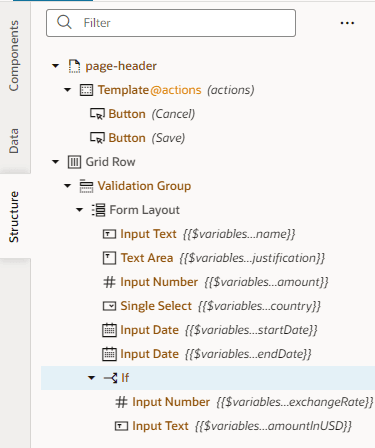This screenshot has width=375, height=448.
Task: Select the Grid Row label
Action: [x=110, y=162]
